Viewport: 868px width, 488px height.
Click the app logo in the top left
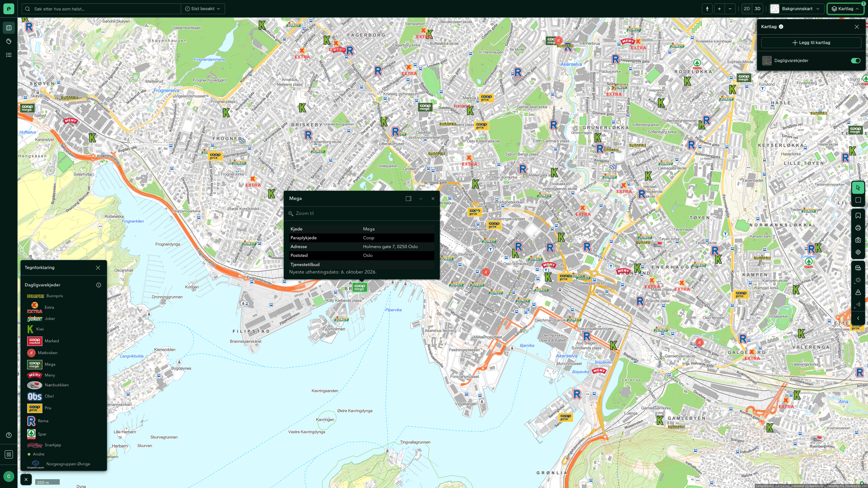(x=9, y=9)
